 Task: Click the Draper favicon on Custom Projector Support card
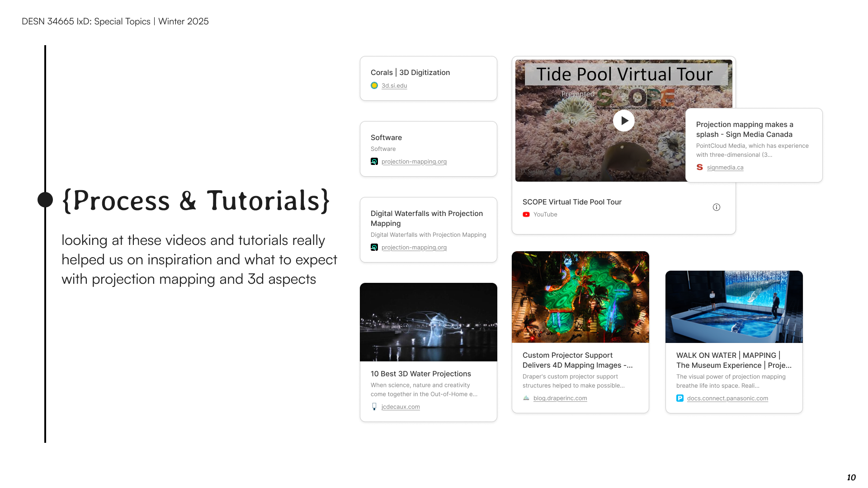pyautogui.click(x=526, y=398)
